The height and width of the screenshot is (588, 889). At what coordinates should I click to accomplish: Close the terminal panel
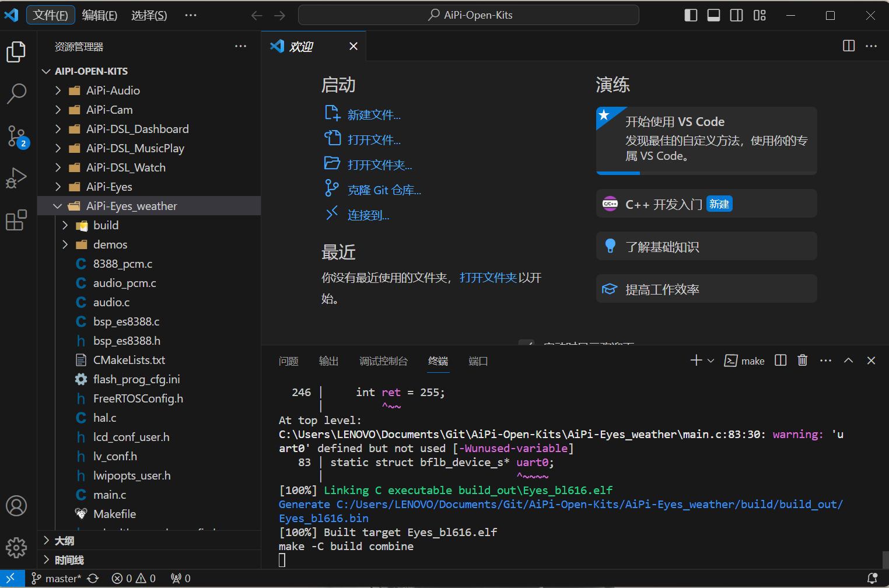[871, 360]
